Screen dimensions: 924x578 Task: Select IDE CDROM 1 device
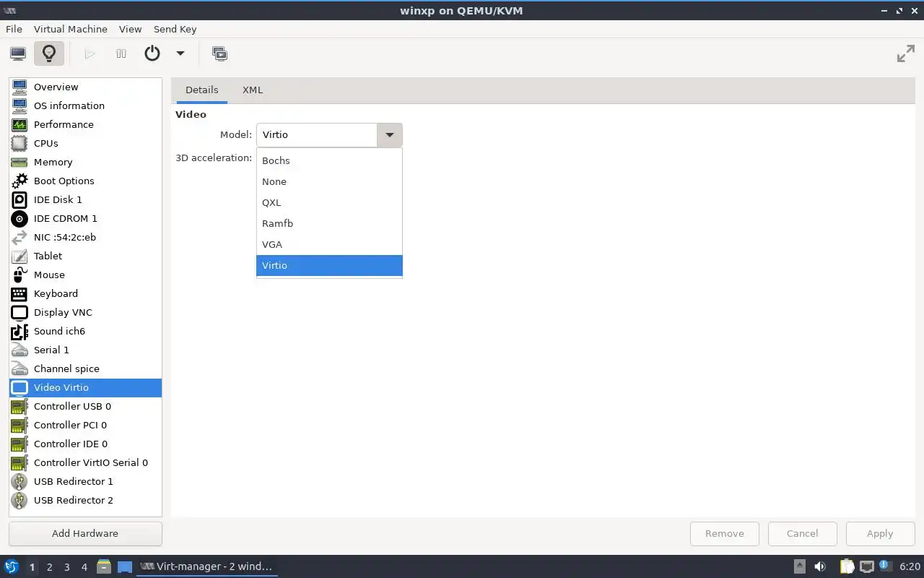click(85, 218)
